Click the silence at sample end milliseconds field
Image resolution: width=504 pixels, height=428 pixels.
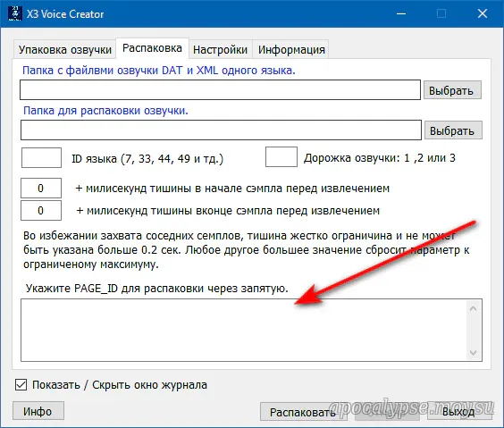coord(41,211)
